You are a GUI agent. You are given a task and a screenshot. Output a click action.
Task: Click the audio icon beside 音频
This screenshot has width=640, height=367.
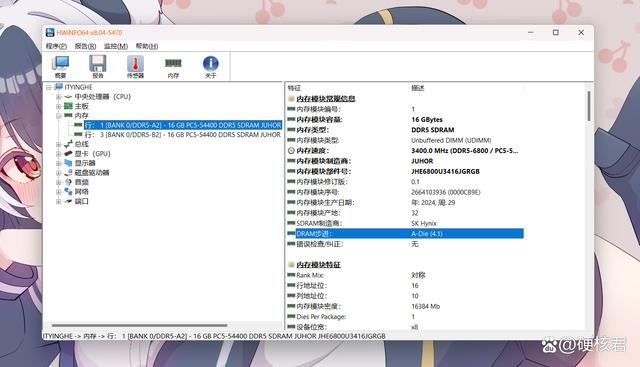point(68,182)
